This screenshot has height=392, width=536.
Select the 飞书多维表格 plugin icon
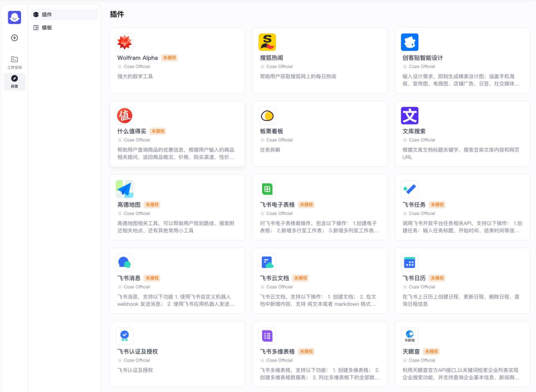point(267,335)
